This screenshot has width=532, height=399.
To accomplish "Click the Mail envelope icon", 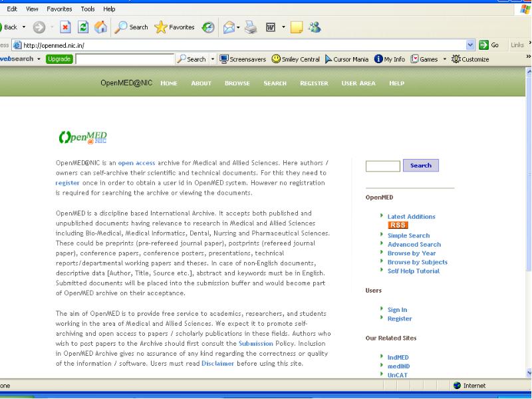I will click(229, 27).
